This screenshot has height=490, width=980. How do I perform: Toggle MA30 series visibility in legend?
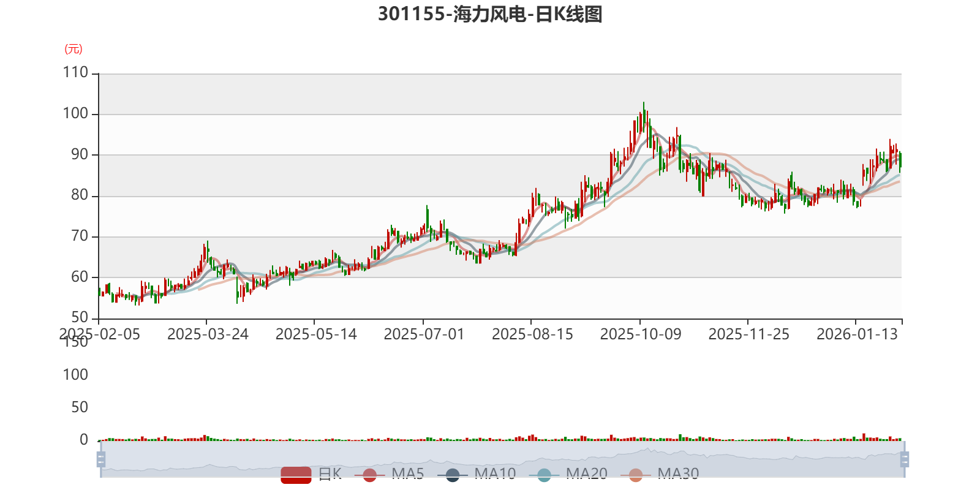pyautogui.click(x=660, y=474)
